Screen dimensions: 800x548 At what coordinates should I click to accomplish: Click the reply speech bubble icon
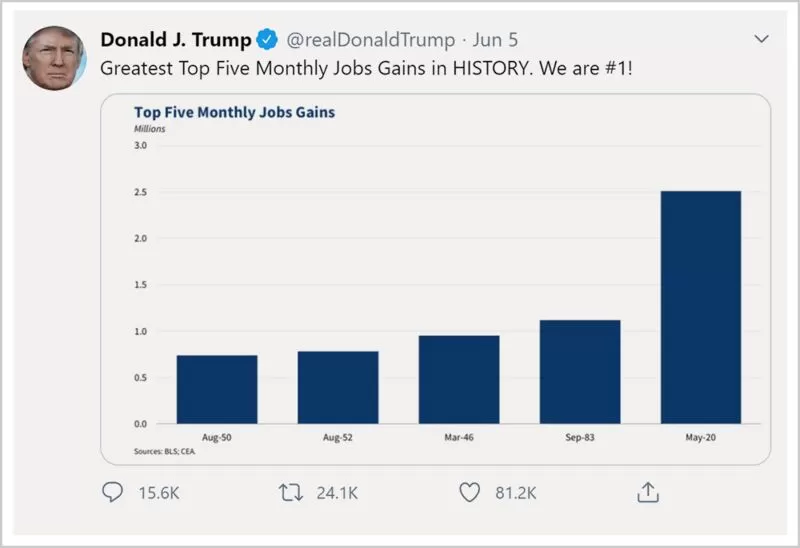click(112, 492)
